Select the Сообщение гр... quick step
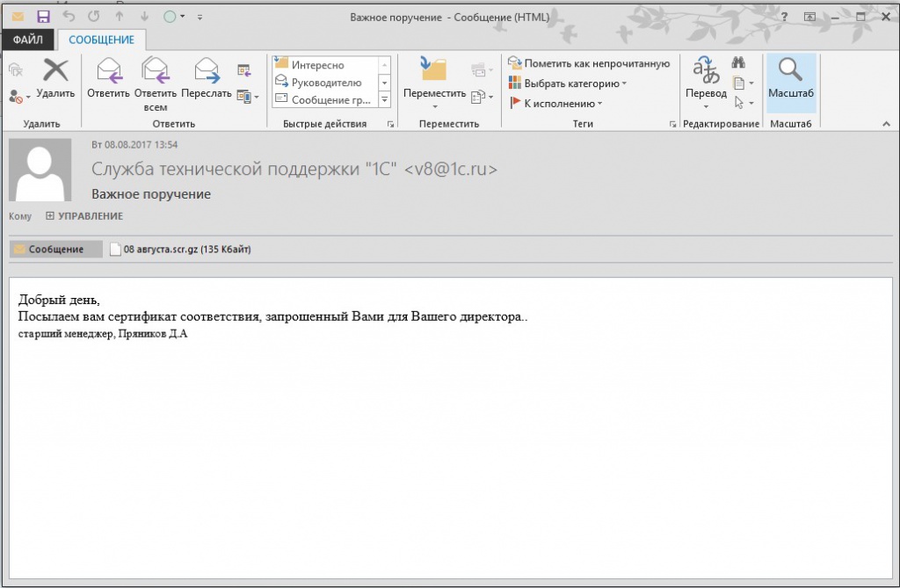The height and width of the screenshot is (588, 900). point(325,99)
